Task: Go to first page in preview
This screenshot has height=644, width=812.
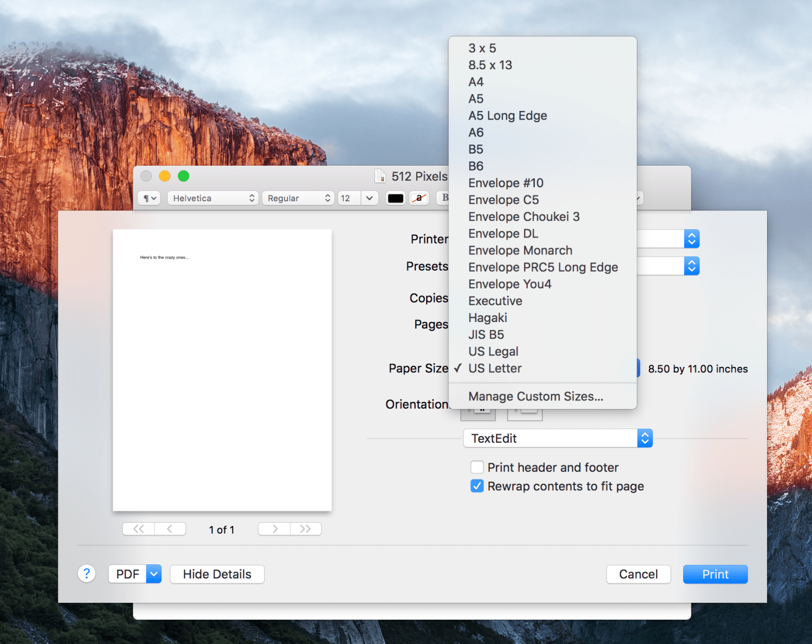Action: click(139, 529)
